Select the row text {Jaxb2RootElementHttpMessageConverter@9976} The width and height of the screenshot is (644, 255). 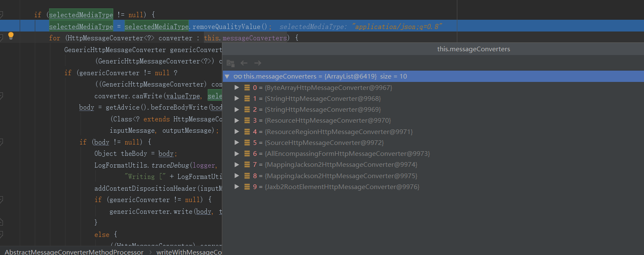342,187
